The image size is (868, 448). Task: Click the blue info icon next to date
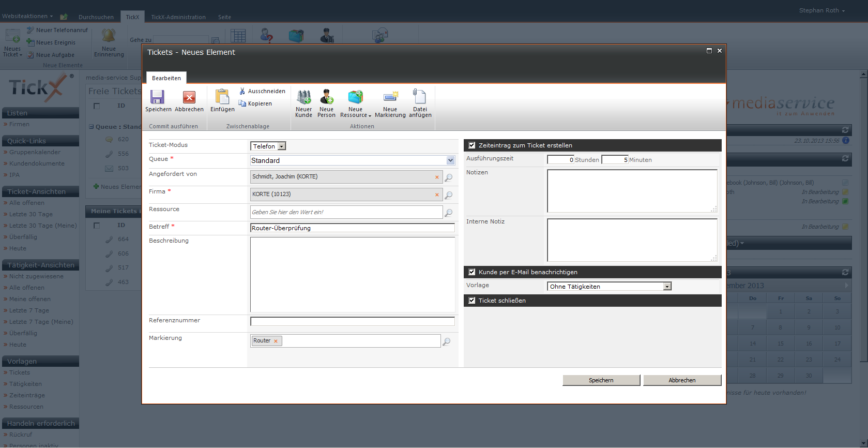(846, 140)
